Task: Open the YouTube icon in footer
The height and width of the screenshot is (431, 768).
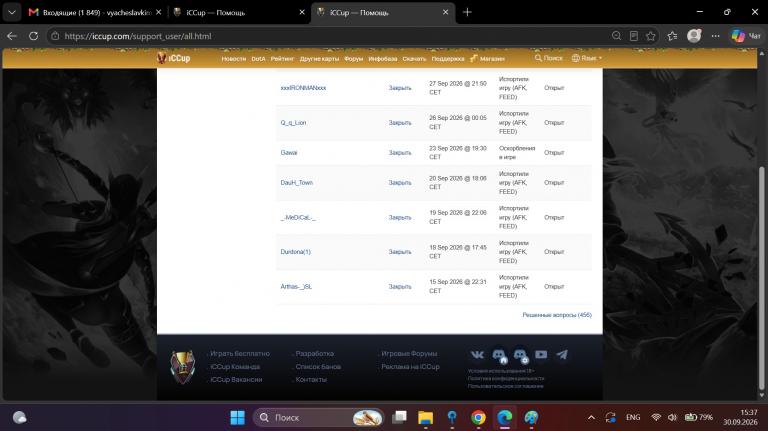Action: (541, 354)
